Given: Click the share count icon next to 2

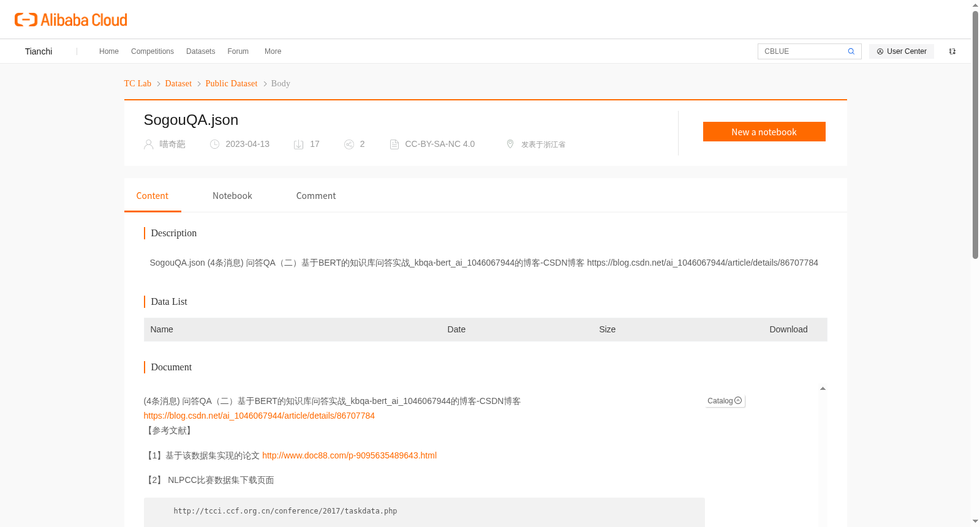Looking at the screenshot, I should (x=349, y=144).
